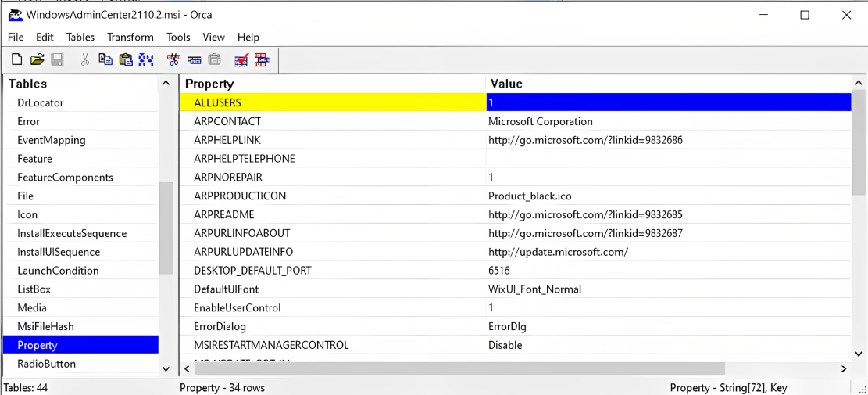Click the linkid=9832687 value cell
Image resolution: width=868 pixels, height=395 pixels.
[x=669, y=233]
